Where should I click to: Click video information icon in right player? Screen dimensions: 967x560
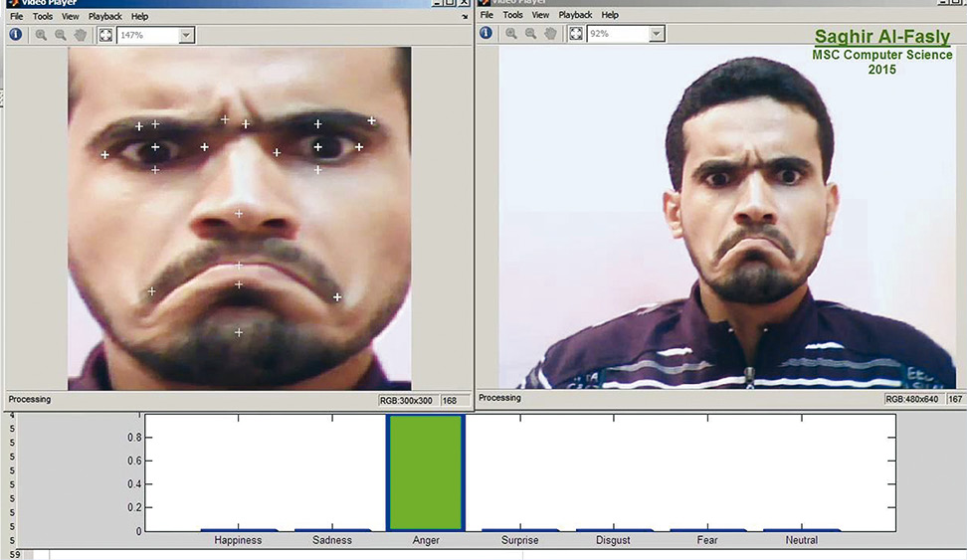[485, 33]
